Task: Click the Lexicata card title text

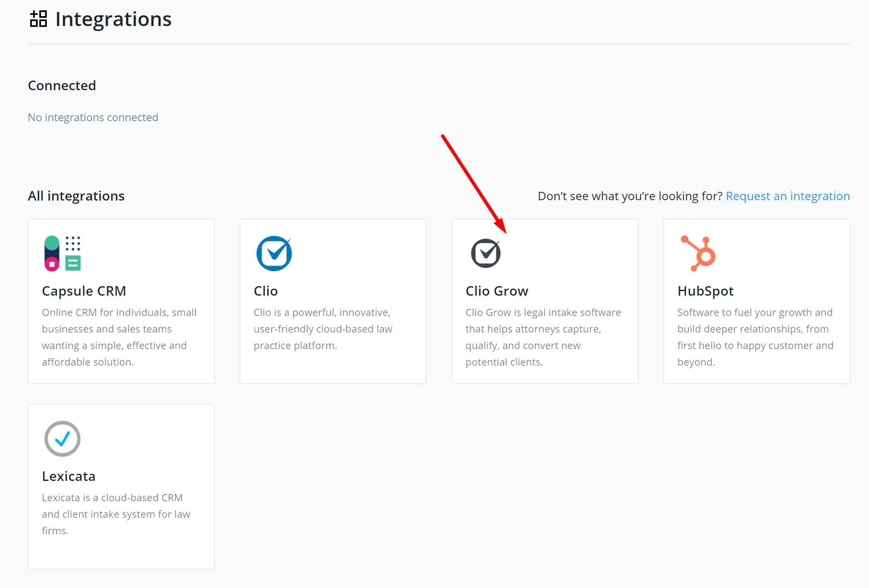Action: coord(69,476)
